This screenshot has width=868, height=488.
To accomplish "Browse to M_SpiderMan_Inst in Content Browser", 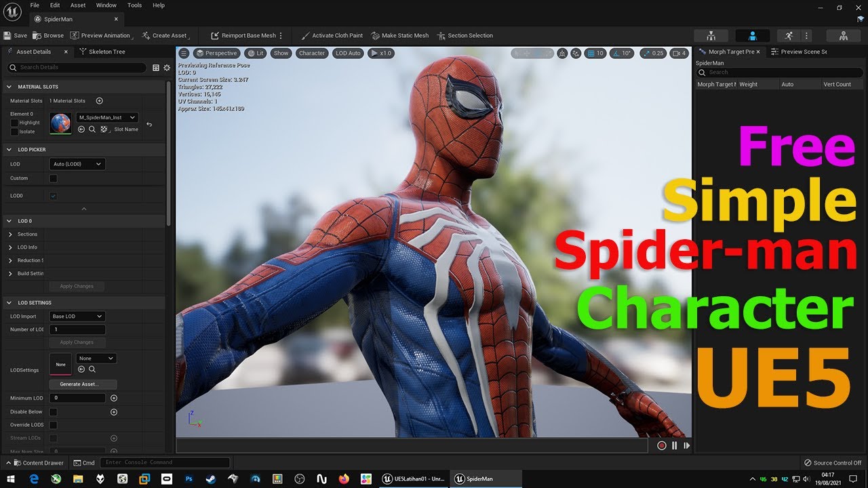I will 92,129.
